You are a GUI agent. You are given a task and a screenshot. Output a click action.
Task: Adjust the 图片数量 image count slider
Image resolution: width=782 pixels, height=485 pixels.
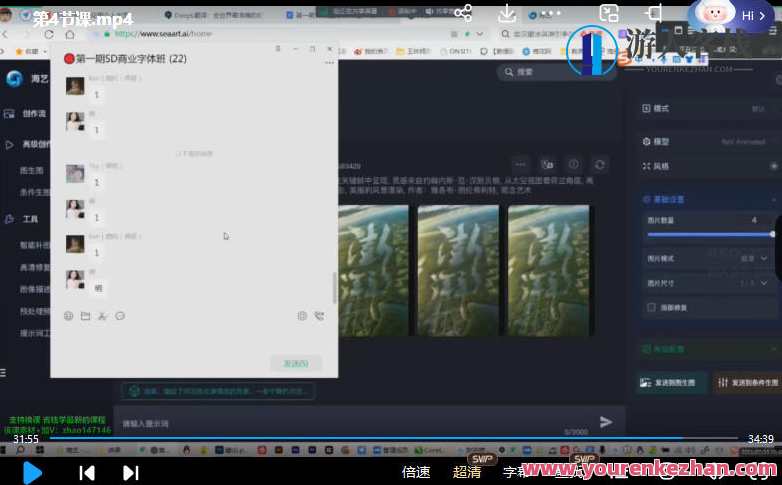710,234
